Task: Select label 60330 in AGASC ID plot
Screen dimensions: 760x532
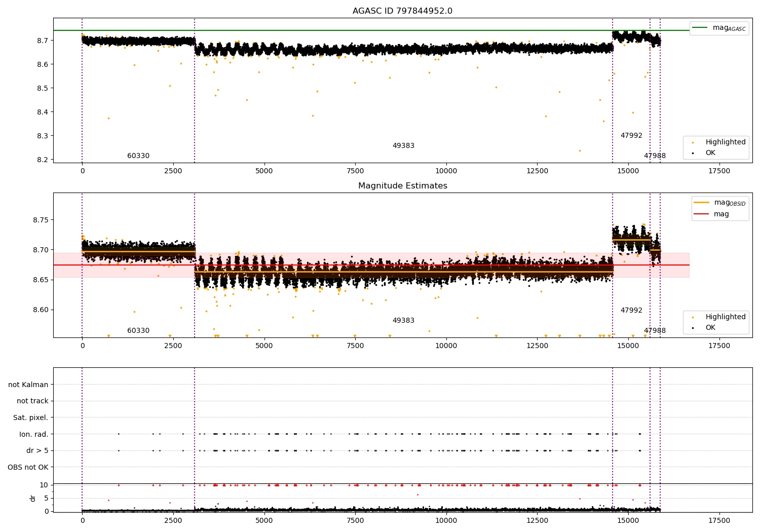Action: (138, 156)
